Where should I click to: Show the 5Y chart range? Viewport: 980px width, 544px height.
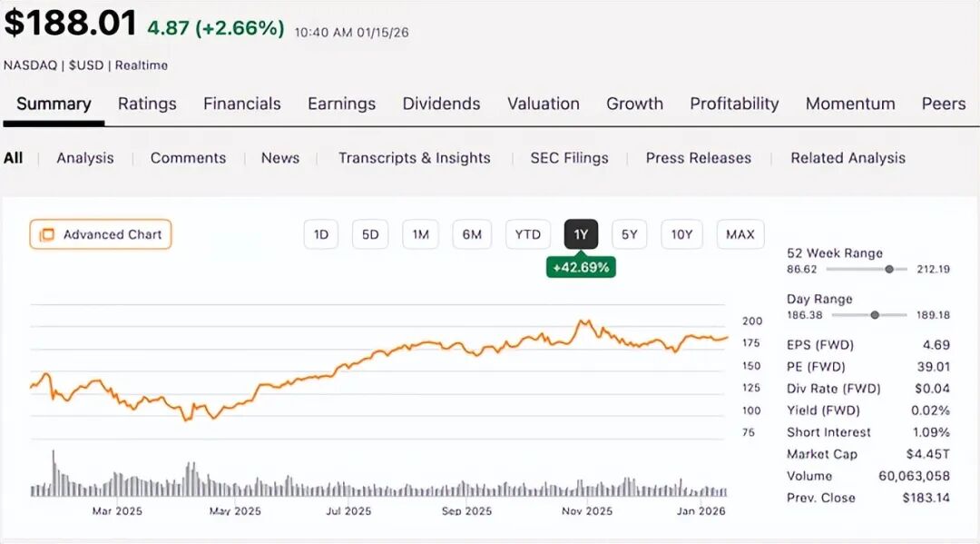click(x=630, y=234)
